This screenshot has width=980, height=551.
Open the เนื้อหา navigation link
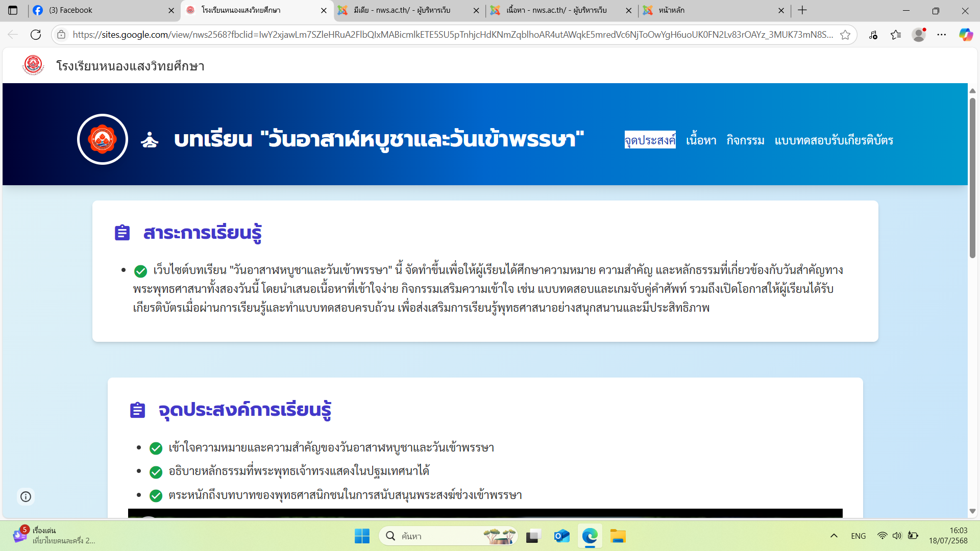pos(701,140)
